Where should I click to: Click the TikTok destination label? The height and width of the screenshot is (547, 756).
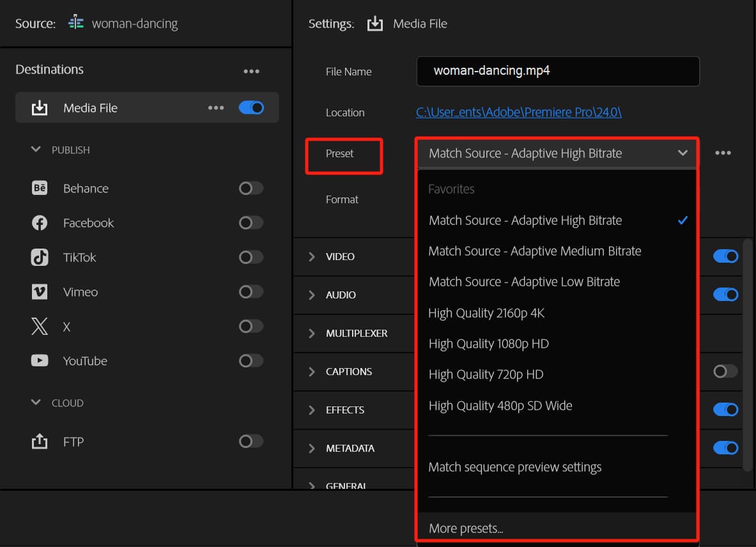click(79, 258)
